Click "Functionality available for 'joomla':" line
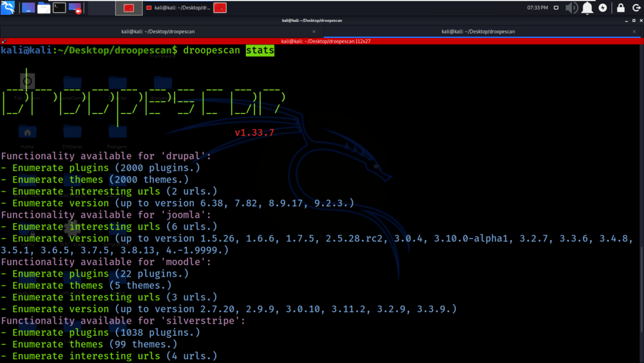This screenshot has height=363, width=644. click(106, 215)
